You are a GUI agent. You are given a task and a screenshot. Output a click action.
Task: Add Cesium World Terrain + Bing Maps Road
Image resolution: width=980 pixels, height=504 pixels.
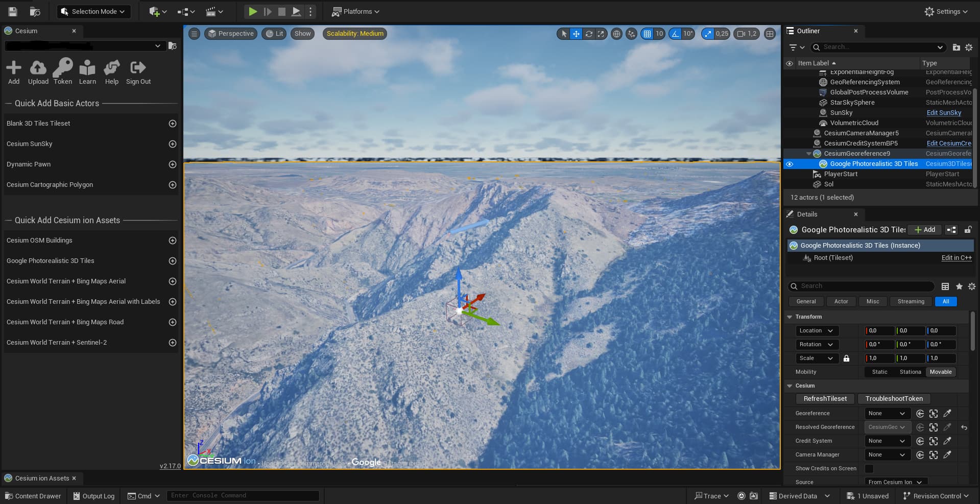point(173,322)
